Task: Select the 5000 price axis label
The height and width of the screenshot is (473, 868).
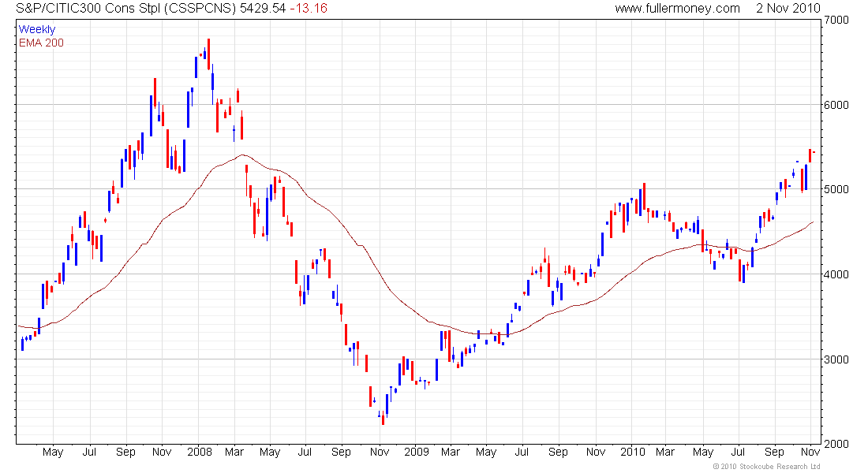Action: (836, 189)
